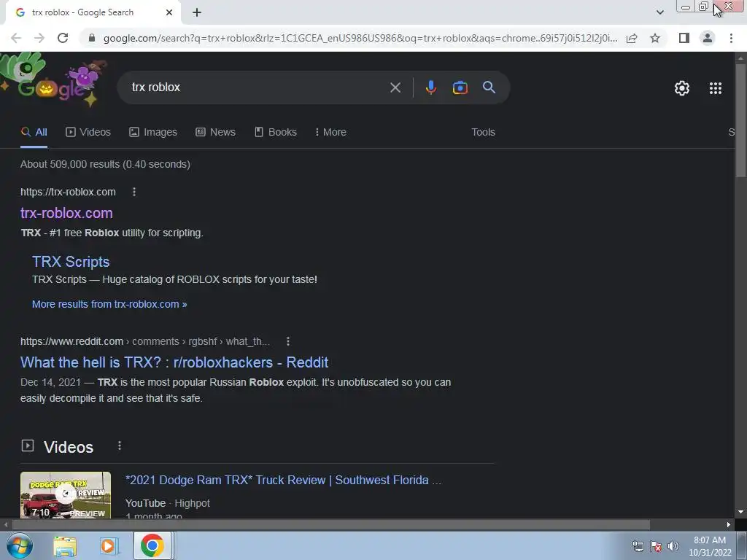
Task: Open the Chrome side panel
Action: [684, 38]
